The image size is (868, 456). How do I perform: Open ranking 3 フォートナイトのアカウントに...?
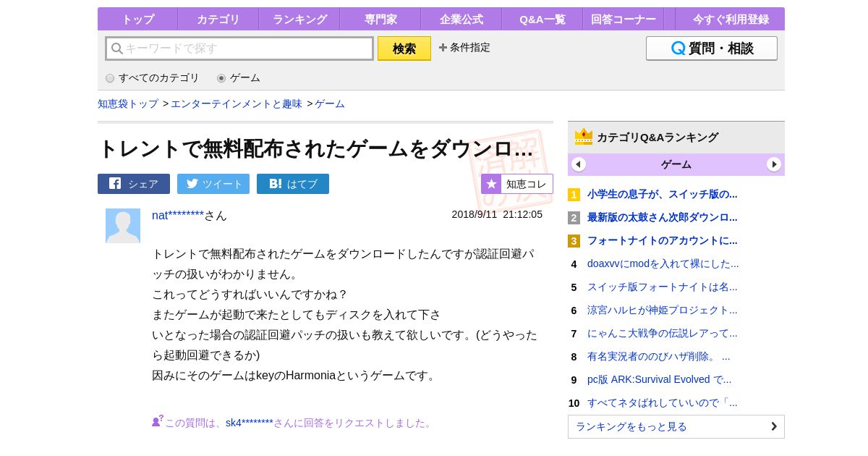coord(663,240)
